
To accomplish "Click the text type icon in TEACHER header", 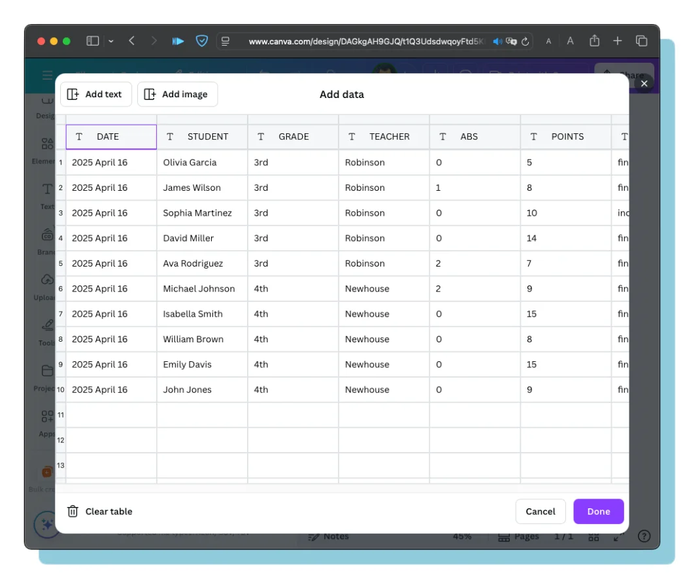I will coord(352,137).
